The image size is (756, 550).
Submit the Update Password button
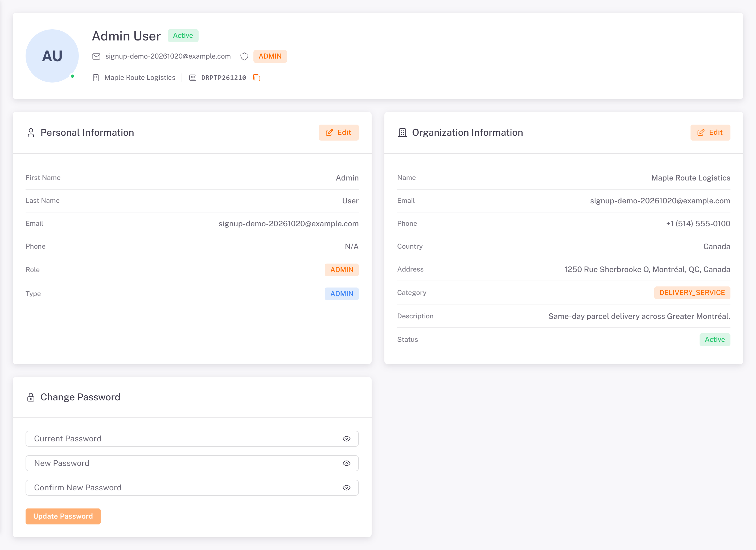coord(63,516)
